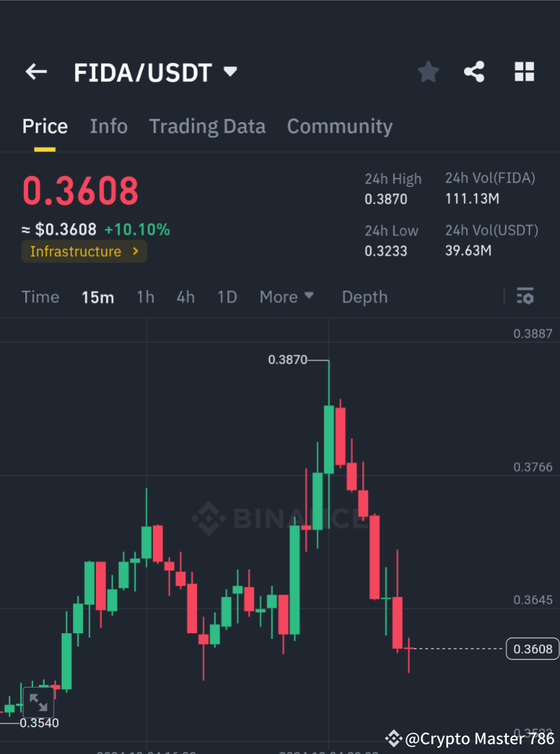Image resolution: width=560 pixels, height=754 pixels.
Task: Expand the chart using the fullscreen arrows icon
Action: (x=39, y=702)
